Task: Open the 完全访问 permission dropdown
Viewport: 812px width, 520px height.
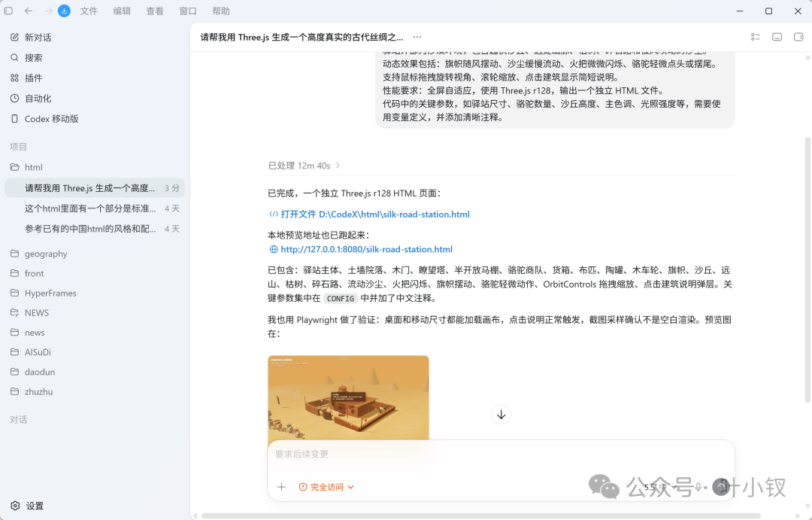Action: [x=326, y=487]
